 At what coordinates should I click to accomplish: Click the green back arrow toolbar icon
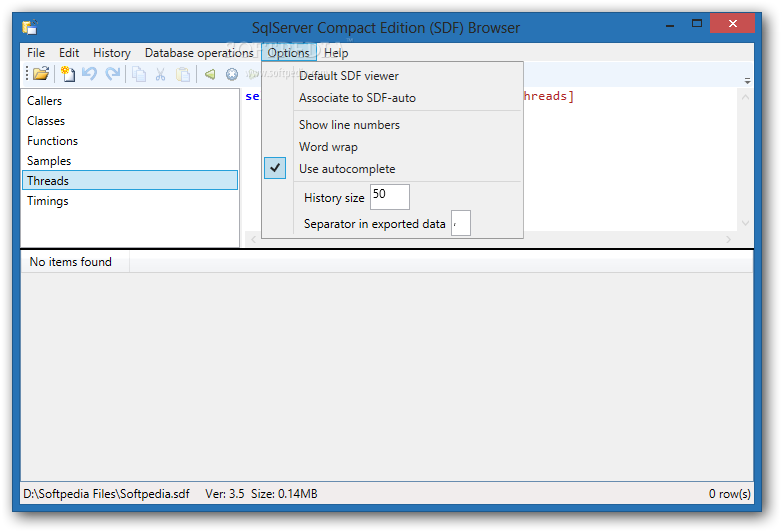click(210, 74)
